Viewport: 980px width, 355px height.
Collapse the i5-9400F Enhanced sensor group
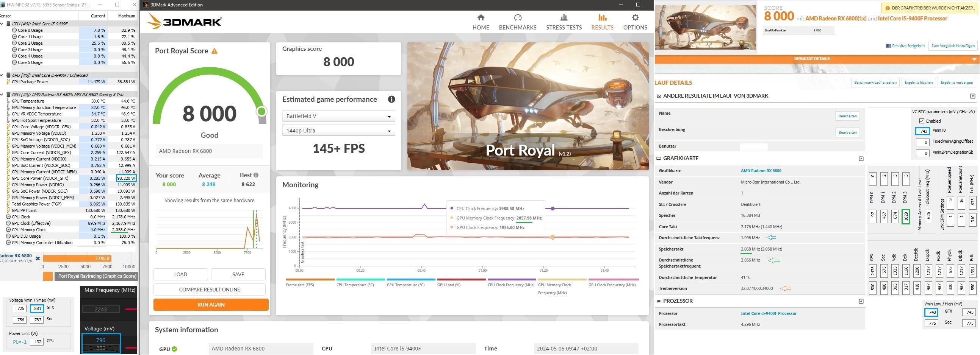click(2, 75)
